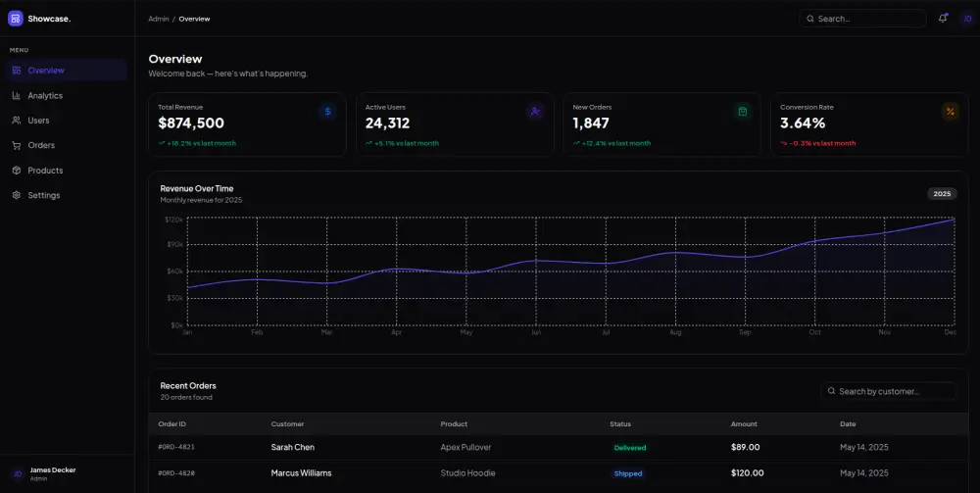980x493 pixels.
Task: Open the Analytics menu item
Action: [67, 96]
